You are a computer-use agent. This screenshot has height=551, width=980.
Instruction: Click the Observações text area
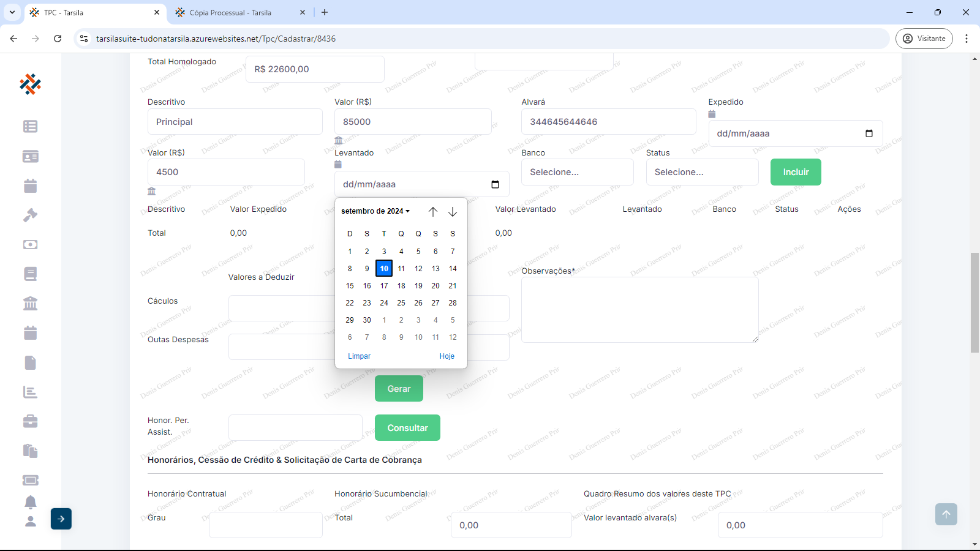(639, 309)
